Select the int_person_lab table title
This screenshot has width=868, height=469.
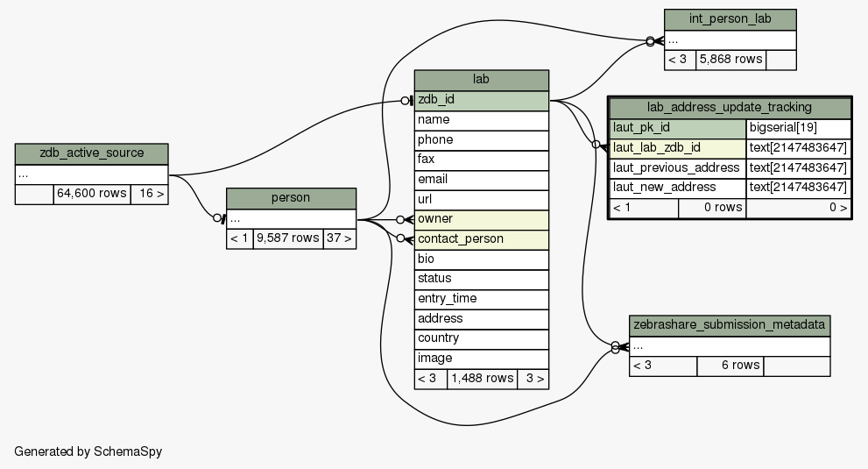coord(730,19)
